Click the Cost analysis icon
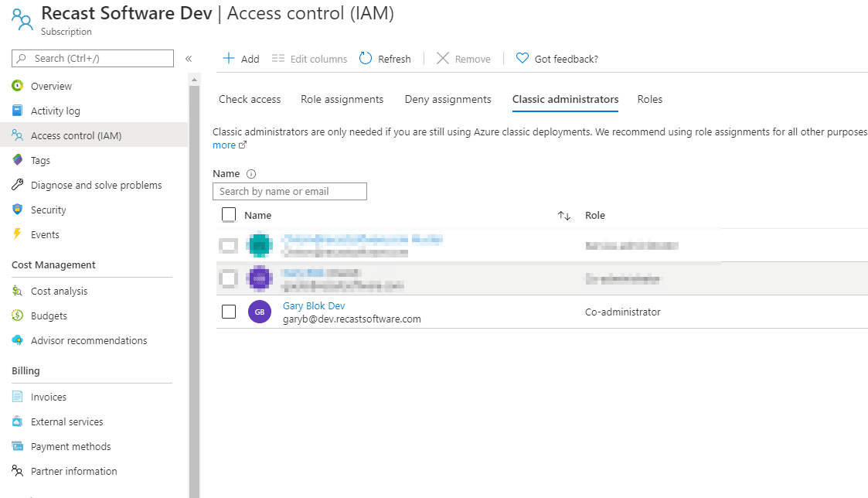The height and width of the screenshot is (498, 868). click(x=17, y=291)
